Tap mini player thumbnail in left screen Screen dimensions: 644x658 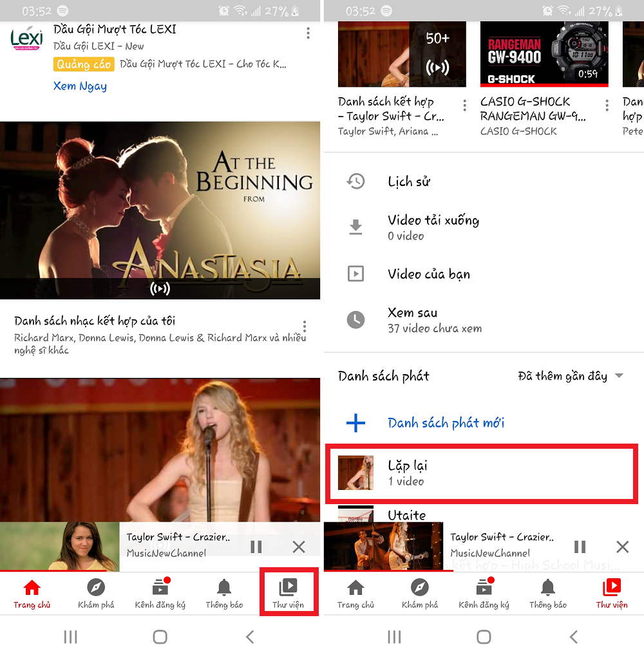60,546
